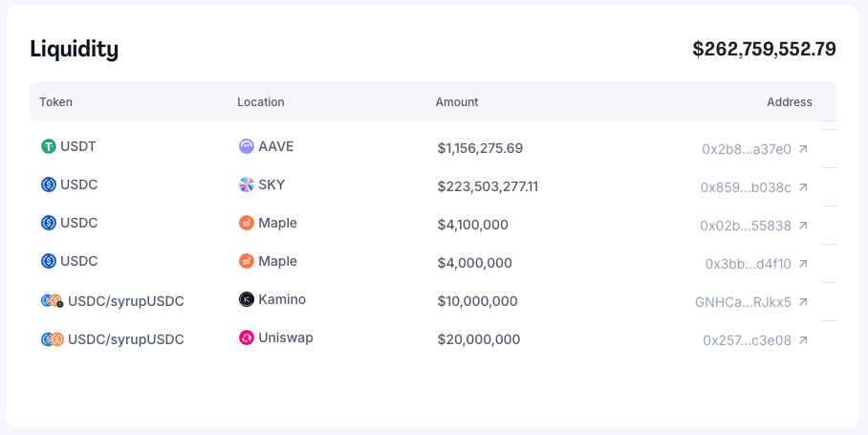Viewport: 868px width, 435px height.
Task: Click the Kamino protocol icon
Action: [247, 299]
